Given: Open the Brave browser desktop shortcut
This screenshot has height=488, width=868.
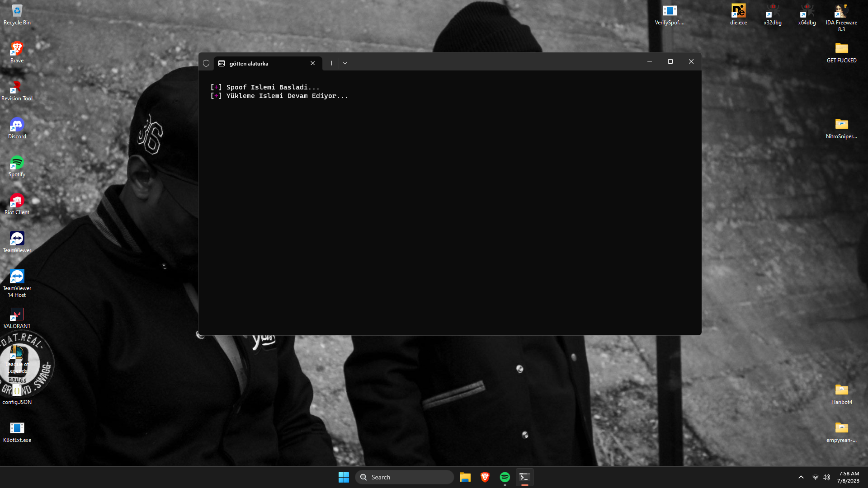Looking at the screenshot, I should tap(17, 52).
